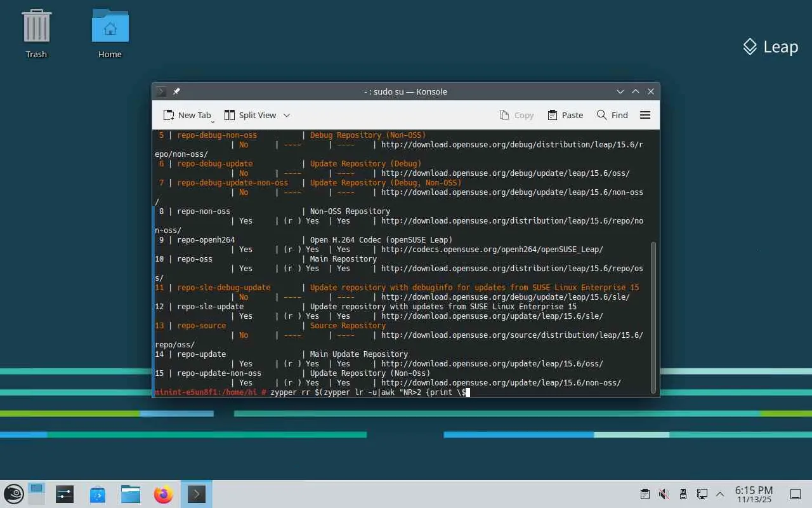The height and width of the screenshot is (508, 812).
Task: Open the removable devices tray icon
Action: pyautogui.click(x=683, y=494)
